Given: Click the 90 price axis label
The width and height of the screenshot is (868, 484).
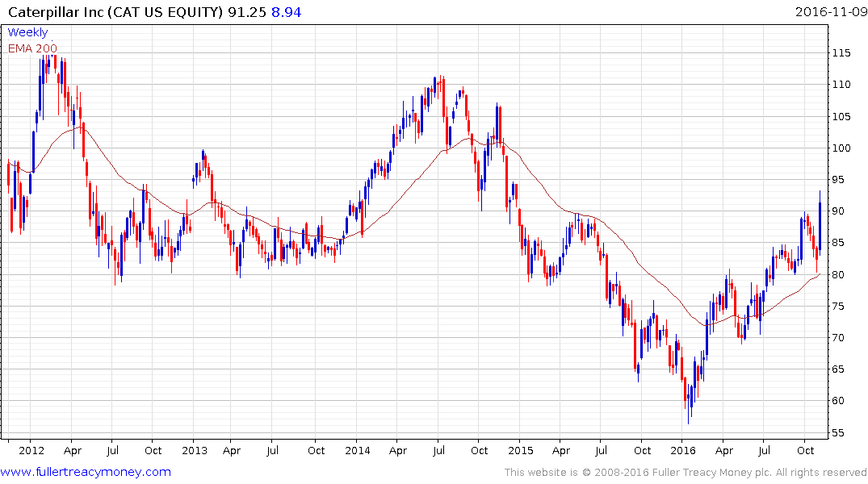Looking at the screenshot, I should point(838,211).
